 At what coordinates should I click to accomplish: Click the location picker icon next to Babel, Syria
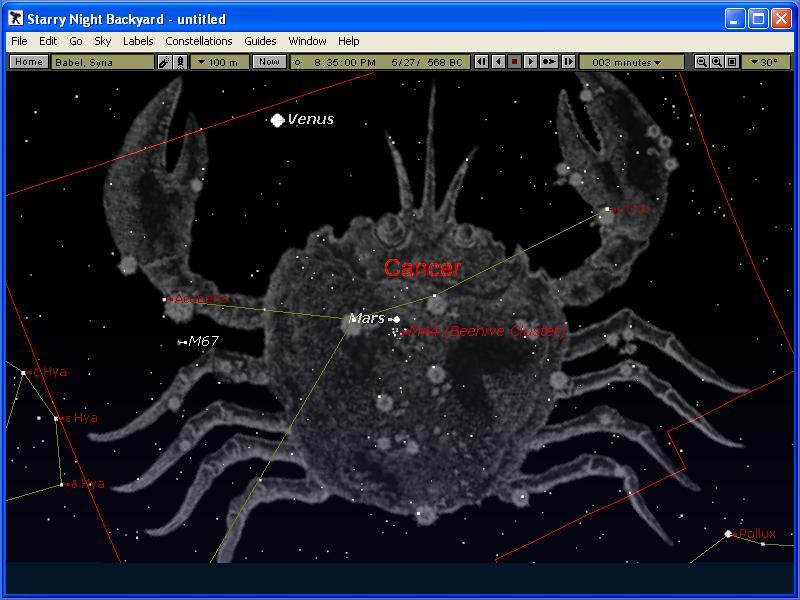pos(164,62)
